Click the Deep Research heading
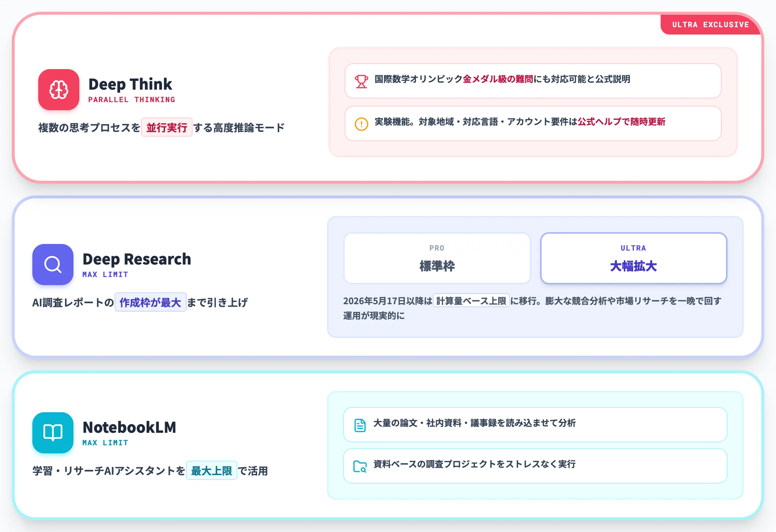Screen dimensions: 776x532 point(137,259)
